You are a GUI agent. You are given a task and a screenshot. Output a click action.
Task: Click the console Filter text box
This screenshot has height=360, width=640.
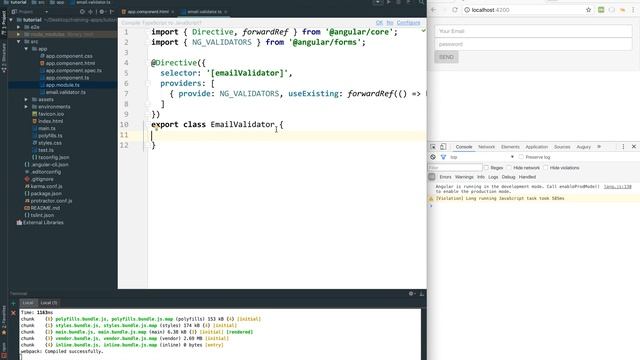coord(455,168)
